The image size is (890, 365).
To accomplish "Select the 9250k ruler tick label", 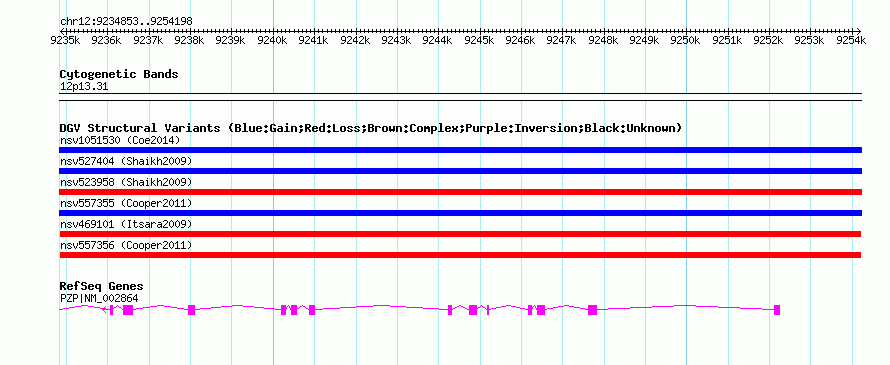I will click(x=686, y=40).
